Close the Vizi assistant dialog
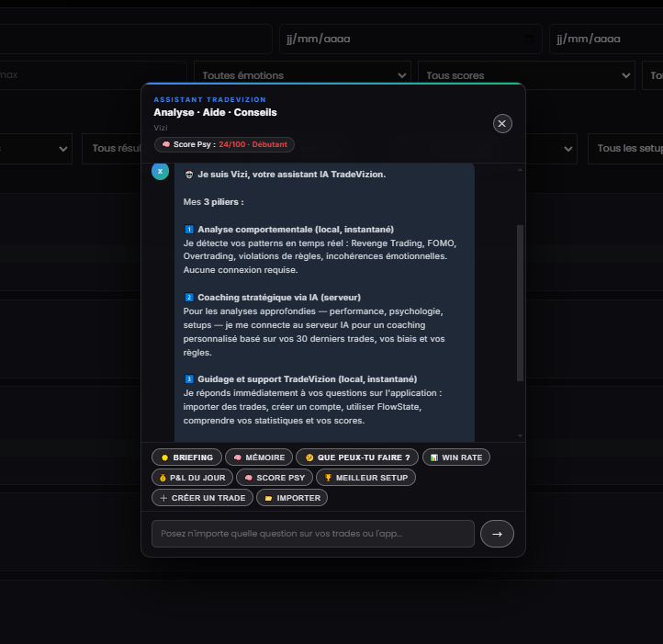 [502, 123]
